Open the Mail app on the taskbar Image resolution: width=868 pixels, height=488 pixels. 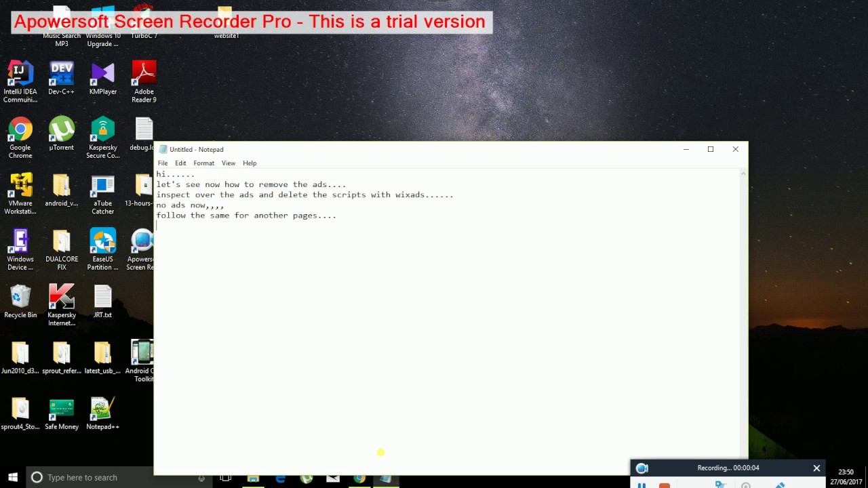click(x=333, y=477)
